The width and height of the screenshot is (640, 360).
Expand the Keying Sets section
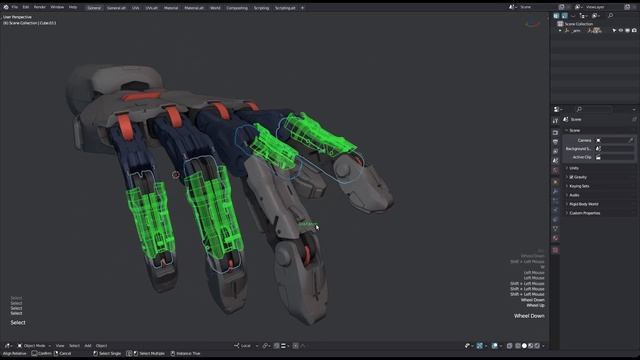[x=578, y=186]
